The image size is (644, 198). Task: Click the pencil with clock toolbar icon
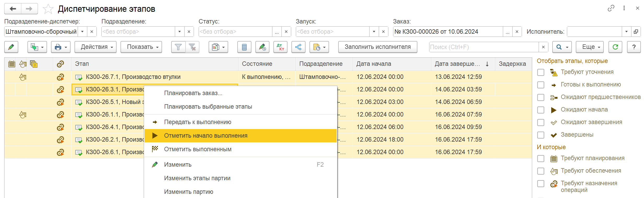click(x=262, y=47)
